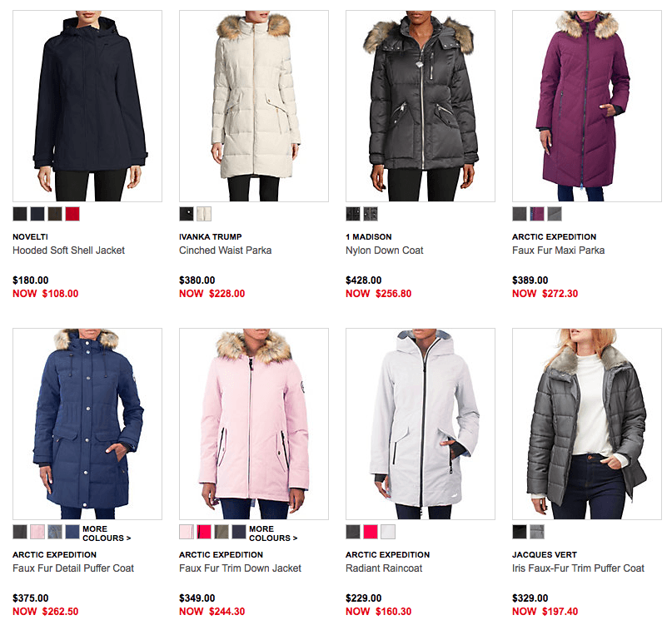This screenshot has width=672, height=620.
Task: Open the Faux Fur Maxi Parka link
Action: [559, 250]
